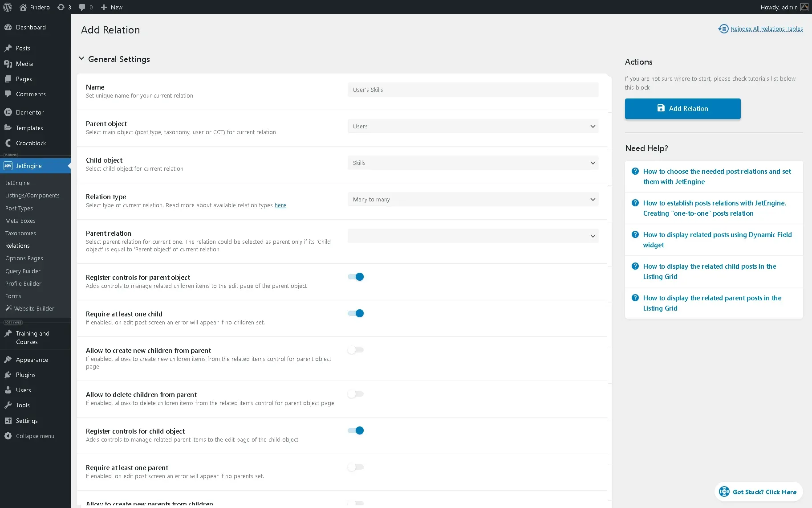Image resolution: width=812 pixels, height=508 pixels.
Task: Open the Findero site home icon
Action: point(23,7)
